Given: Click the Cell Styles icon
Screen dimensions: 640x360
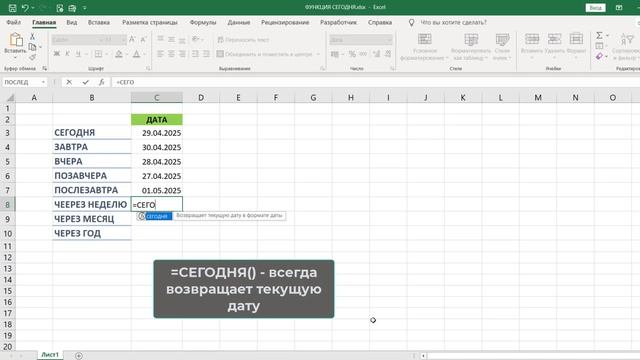Looking at the screenshot, I should 502,39.
